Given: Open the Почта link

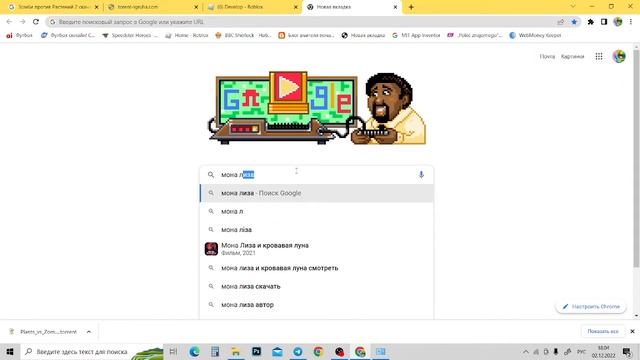Looking at the screenshot, I should point(547,56).
